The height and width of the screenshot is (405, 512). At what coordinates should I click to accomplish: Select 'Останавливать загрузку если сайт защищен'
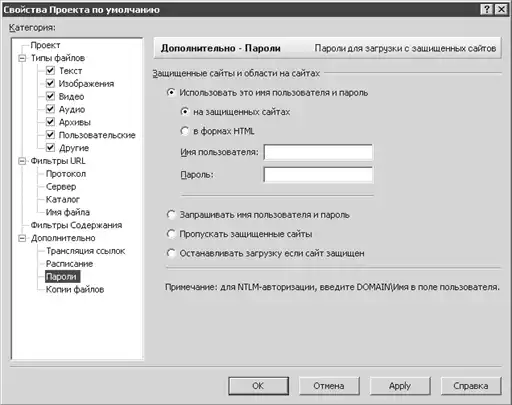point(171,253)
